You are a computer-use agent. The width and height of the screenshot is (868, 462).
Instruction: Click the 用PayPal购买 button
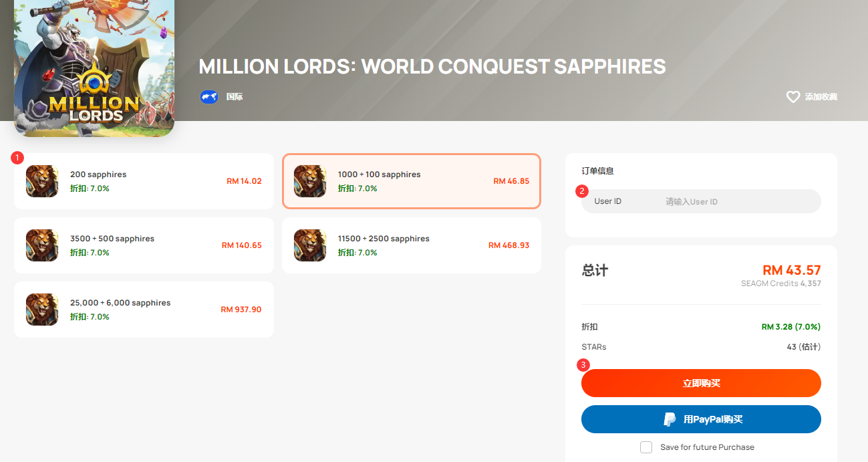pyautogui.click(x=701, y=419)
